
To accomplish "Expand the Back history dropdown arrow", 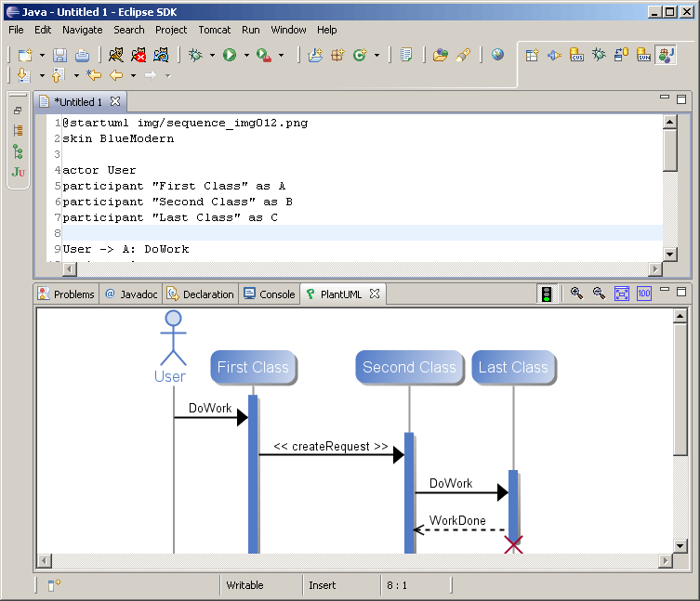I will coord(133,76).
